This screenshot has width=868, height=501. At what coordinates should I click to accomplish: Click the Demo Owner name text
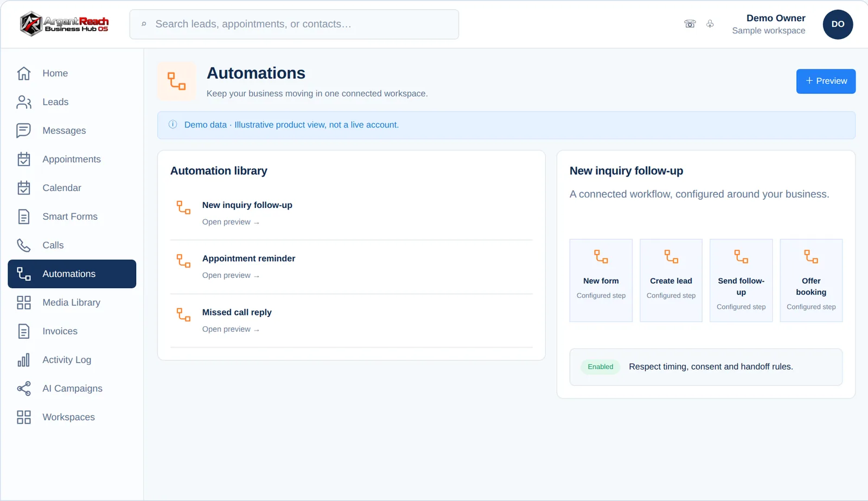(x=776, y=18)
